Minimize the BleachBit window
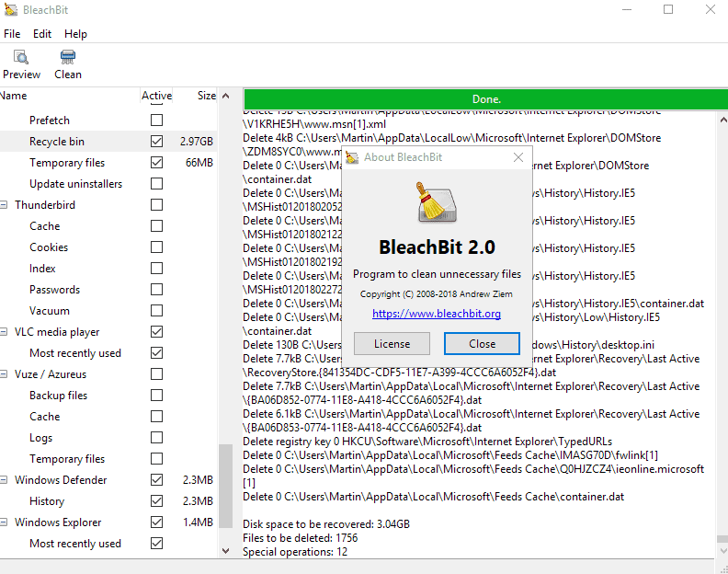The width and height of the screenshot is (728, 574). pyautogui.click(x=627, y=9)
